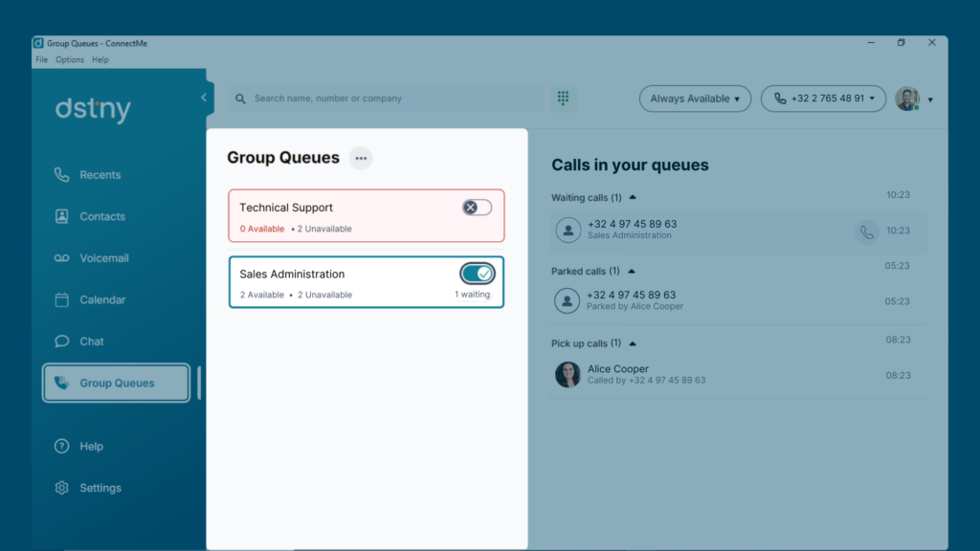Viewport: 980px width, 551px height.
Task: Open the Options menu
Action: tap(69, 60)
